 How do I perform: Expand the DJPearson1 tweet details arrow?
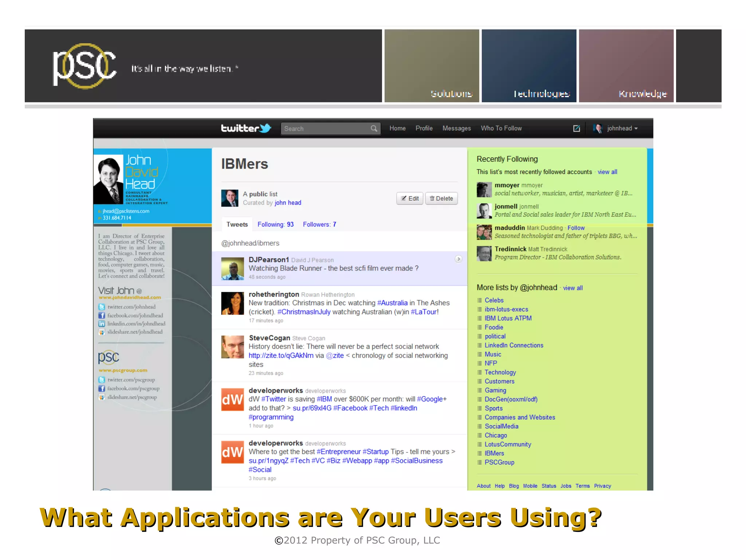click(458, 259)
